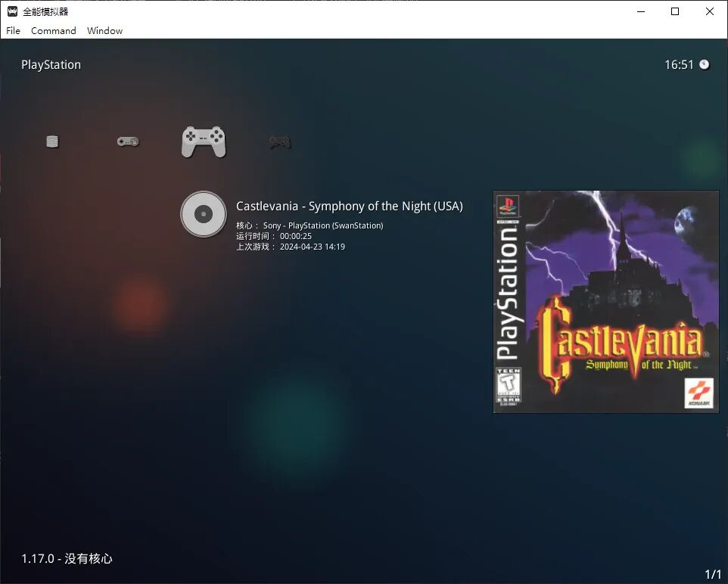
Task: Click the Castlevania box art thumbnail
Action: click(606, 302)
